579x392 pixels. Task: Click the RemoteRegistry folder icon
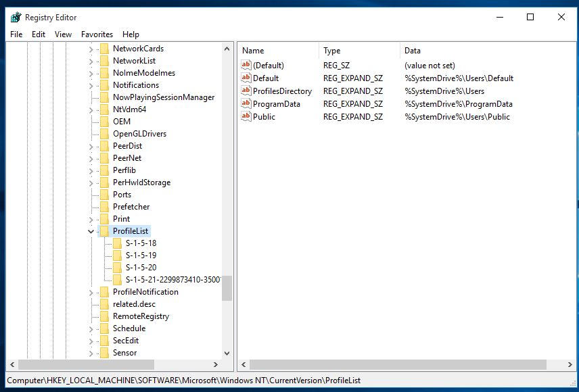[x=104, y=317]
